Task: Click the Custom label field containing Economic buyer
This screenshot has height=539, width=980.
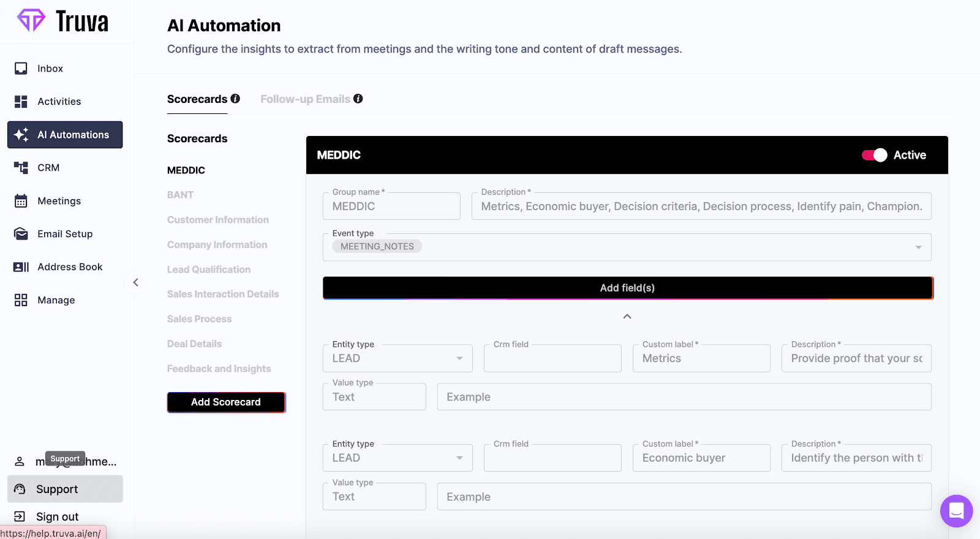Action: tap(701, 458)
